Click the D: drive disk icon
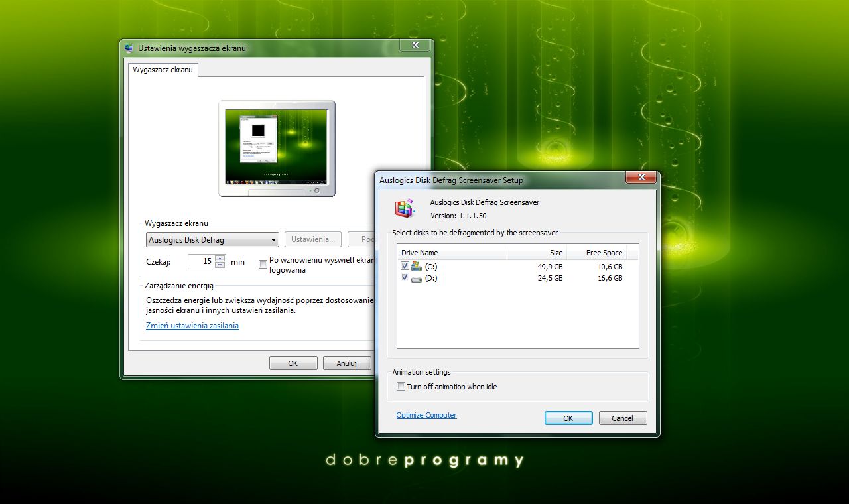Image resolution: width=849 pixels, height=504 pixels. (417, 279)
